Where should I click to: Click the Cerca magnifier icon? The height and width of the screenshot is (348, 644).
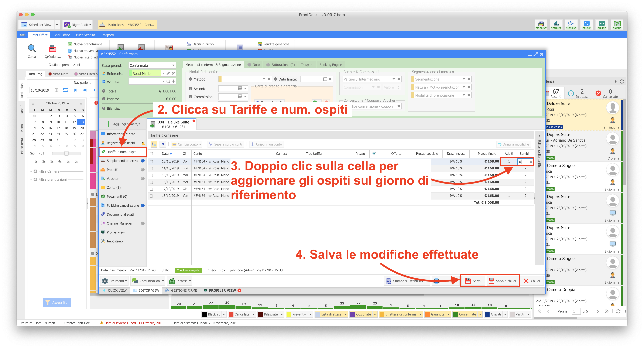pyautogui.click(x=32, y=48)
